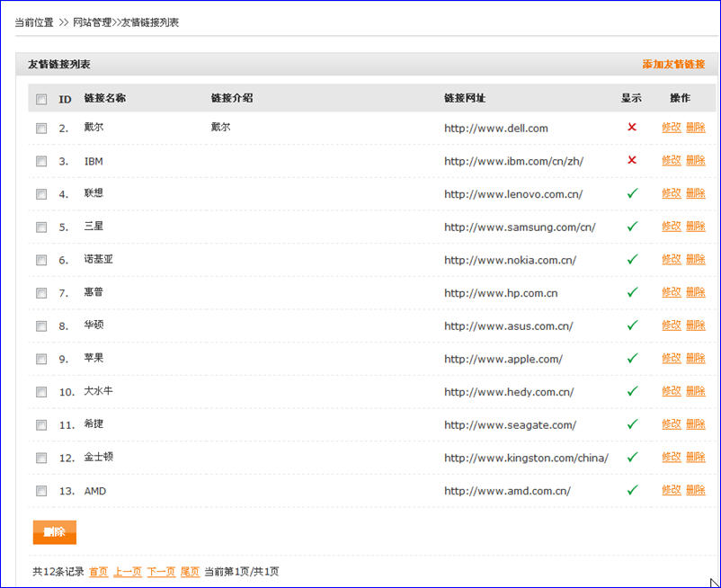Image resolution: width=721 pixels, height=588 pixels.
Task: Edit the 联想 link via 修改
Action: (672, 193)
